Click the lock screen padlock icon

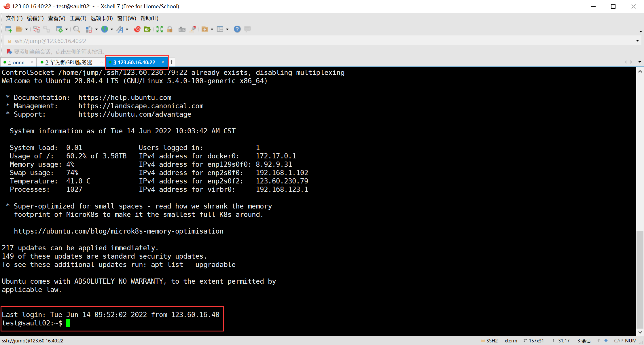pyautogui.click(x=170, y=29)
